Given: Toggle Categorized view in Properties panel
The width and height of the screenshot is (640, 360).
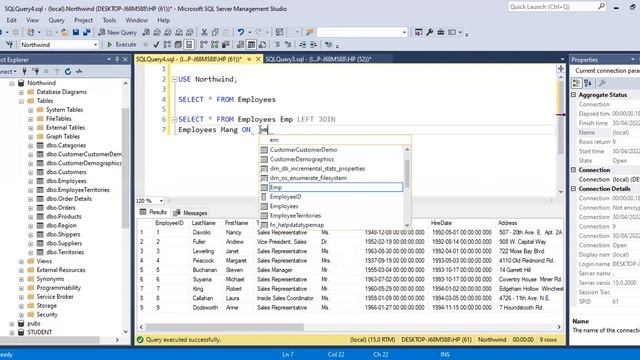Looking at the screenshot, I should [576, 83].
